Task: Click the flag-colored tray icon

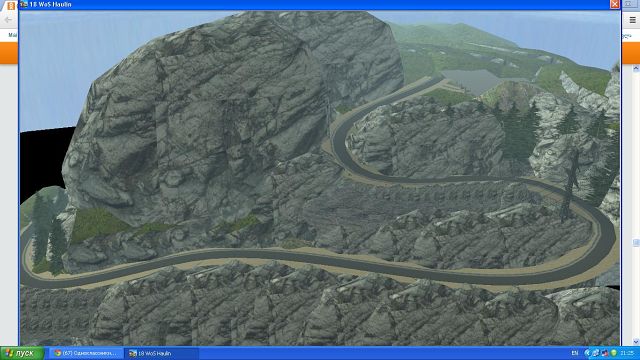Action: tap(604, 353)
